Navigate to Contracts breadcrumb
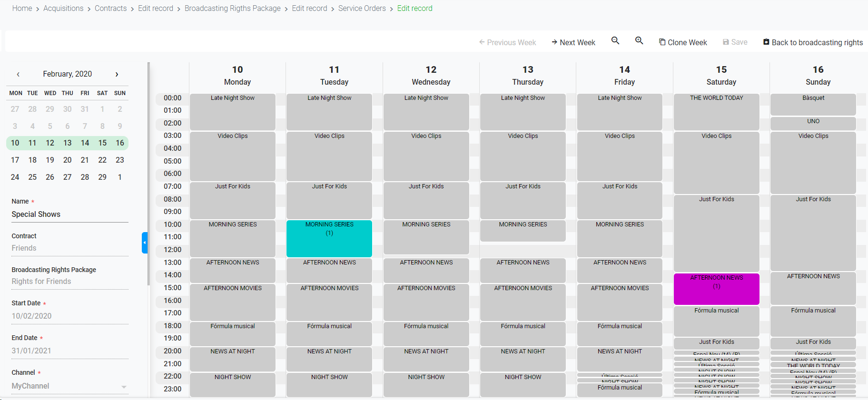The width and height of the screenshot is (868, 400). point(110,9)
